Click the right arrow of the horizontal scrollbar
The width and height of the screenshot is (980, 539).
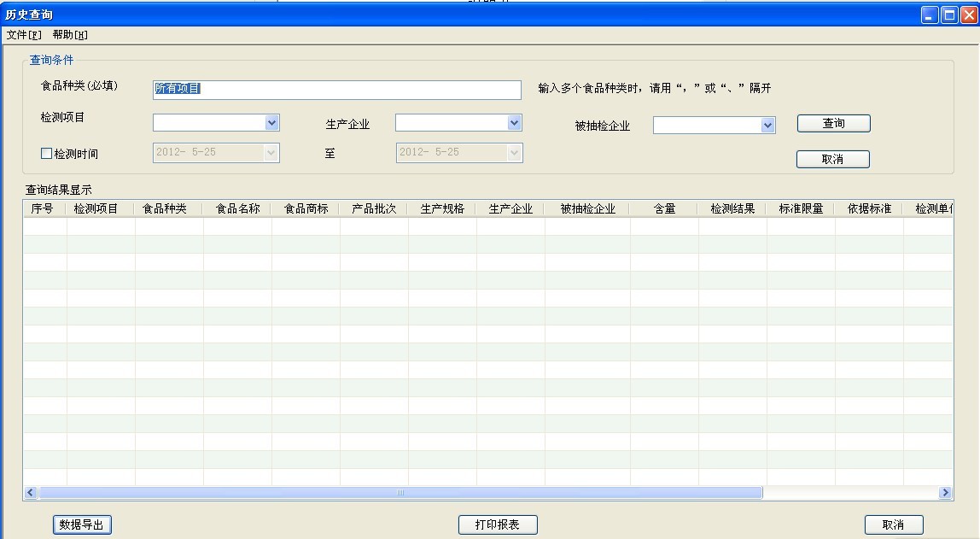click(x=945, y=493)
